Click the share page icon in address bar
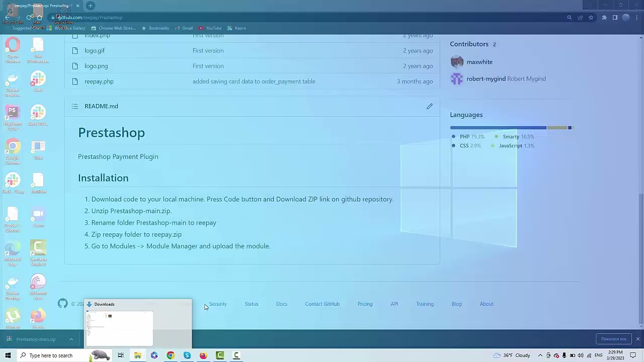Image resolution: width=644 pixels, height=362 pixels. pos(580,18)
